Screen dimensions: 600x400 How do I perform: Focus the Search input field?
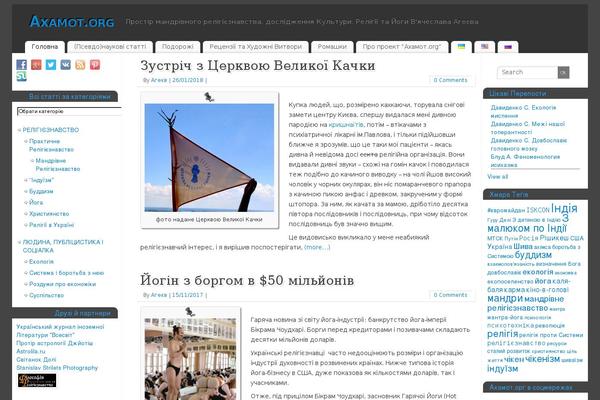point(528,72)
